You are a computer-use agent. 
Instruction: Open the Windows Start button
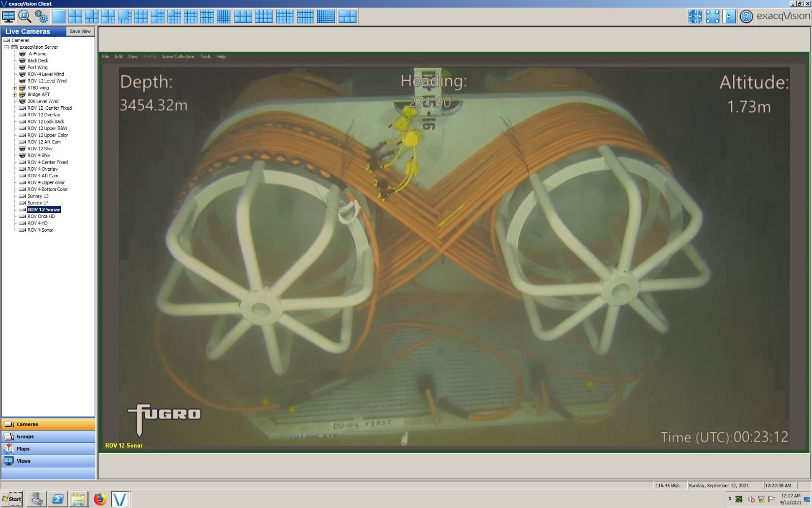click(12, 499)
